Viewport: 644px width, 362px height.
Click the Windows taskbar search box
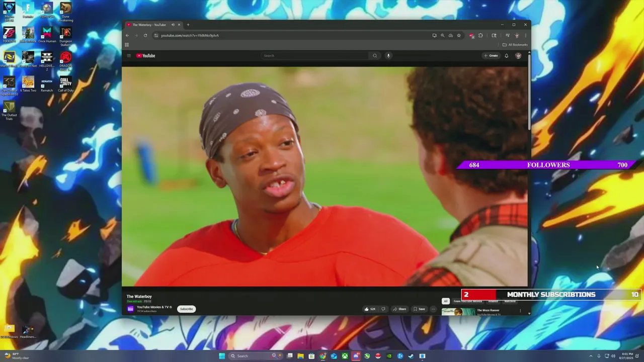(256, 356)
